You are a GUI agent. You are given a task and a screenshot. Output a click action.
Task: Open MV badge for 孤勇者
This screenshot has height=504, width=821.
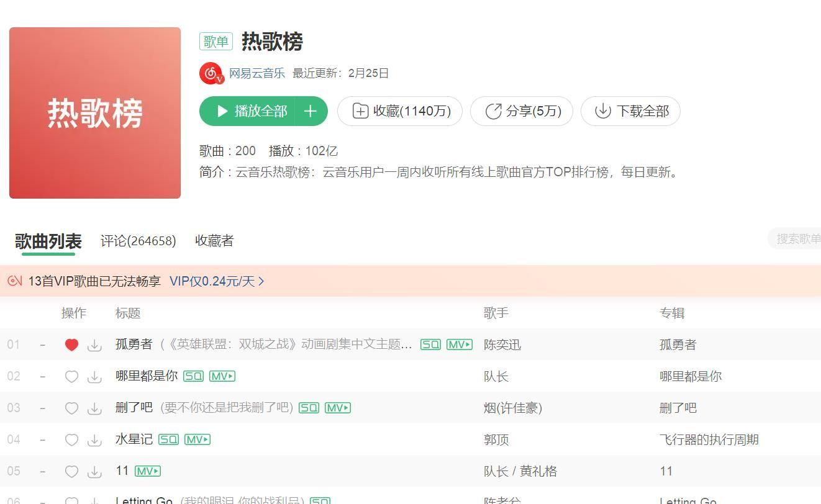click(x=459, y=344)
